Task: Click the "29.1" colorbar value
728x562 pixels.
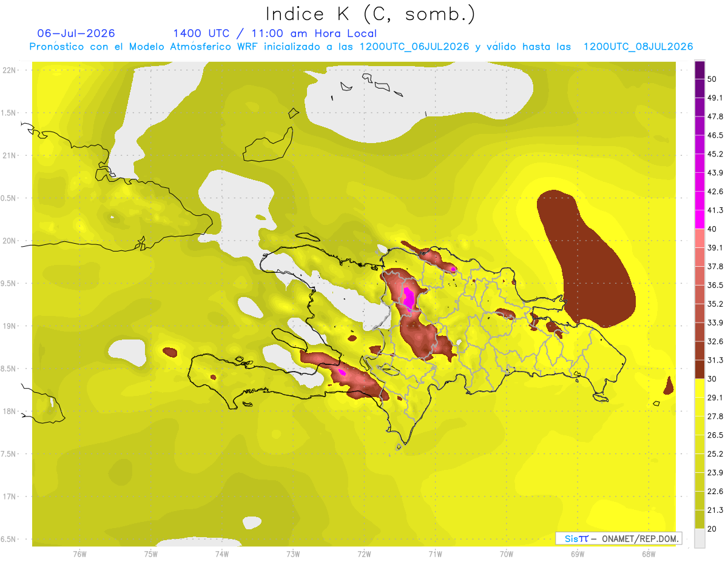Action: (x=715, y=397)
